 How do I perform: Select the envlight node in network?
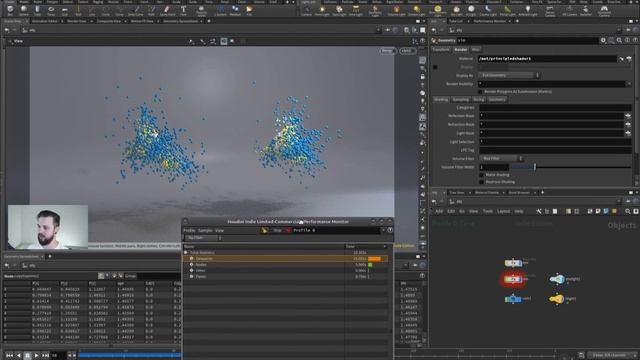click(x=557, y=279)
